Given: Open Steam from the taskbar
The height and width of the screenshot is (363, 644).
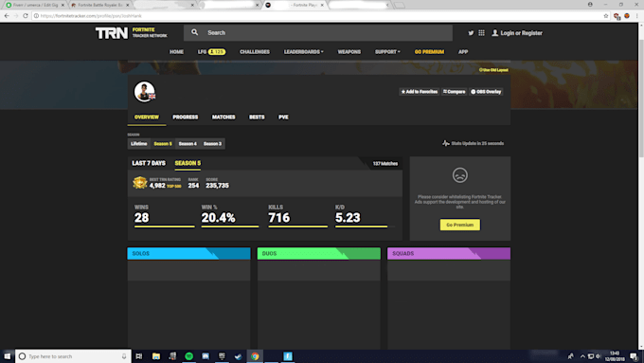Looking at the screenshot, I should 239,356.
